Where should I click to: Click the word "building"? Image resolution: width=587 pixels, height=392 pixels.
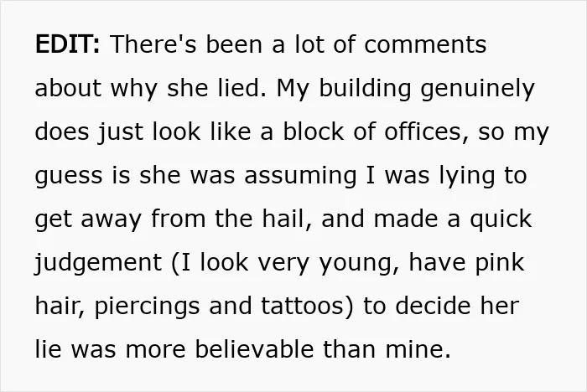tap(365, 90)
